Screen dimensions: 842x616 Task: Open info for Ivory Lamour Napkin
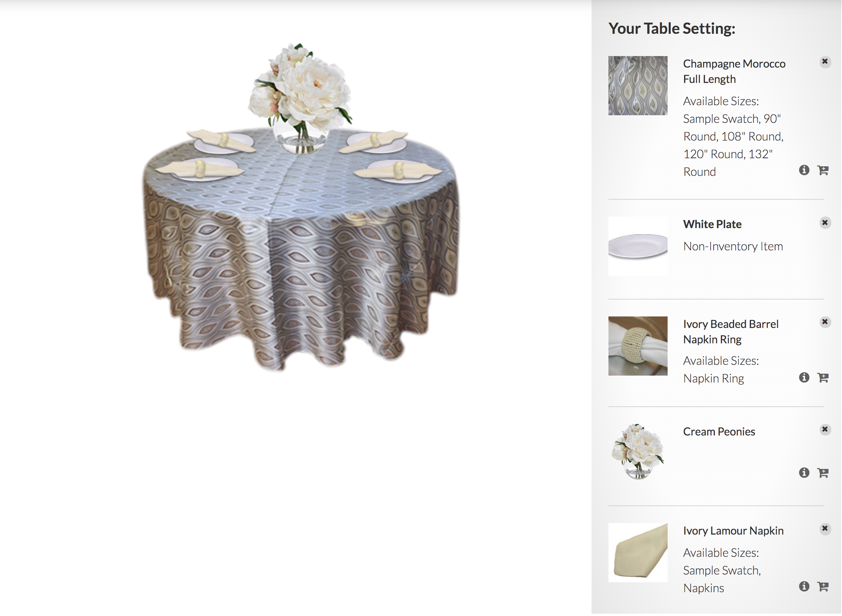click(x=804, y=586)
